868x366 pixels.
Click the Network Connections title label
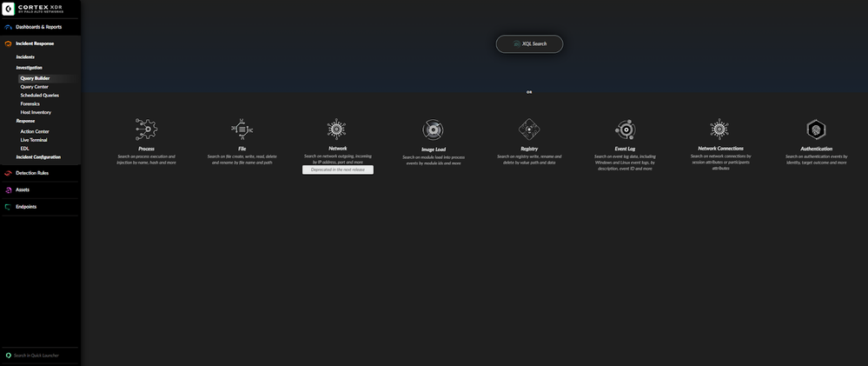pyautogui.click(x=721, y=149)
